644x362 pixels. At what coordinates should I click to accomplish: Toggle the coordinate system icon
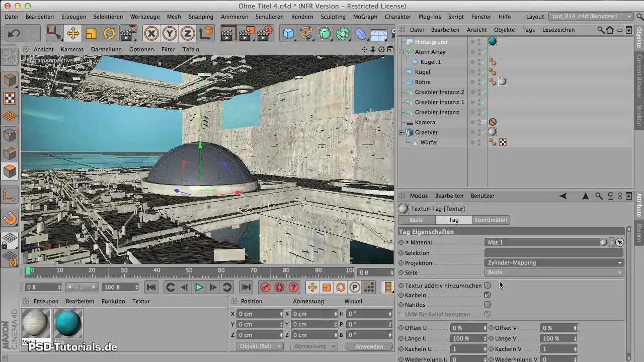[206, 34]
